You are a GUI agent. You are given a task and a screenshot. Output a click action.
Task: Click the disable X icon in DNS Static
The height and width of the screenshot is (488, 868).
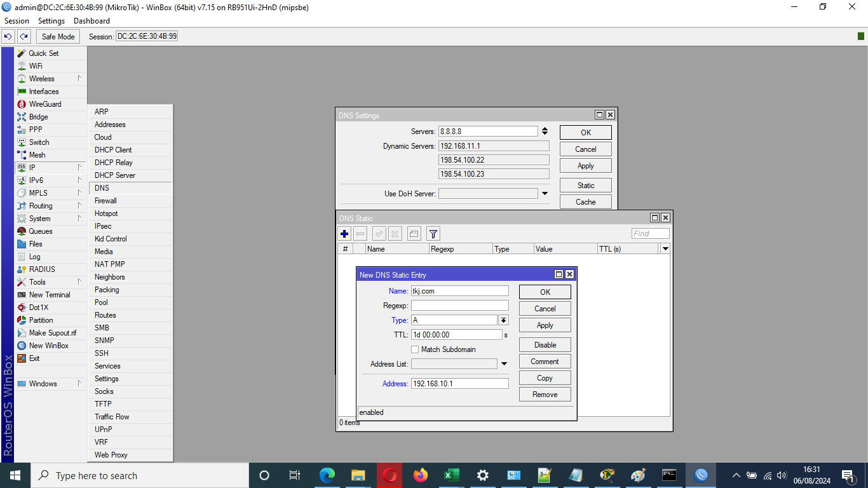(395, 234)
